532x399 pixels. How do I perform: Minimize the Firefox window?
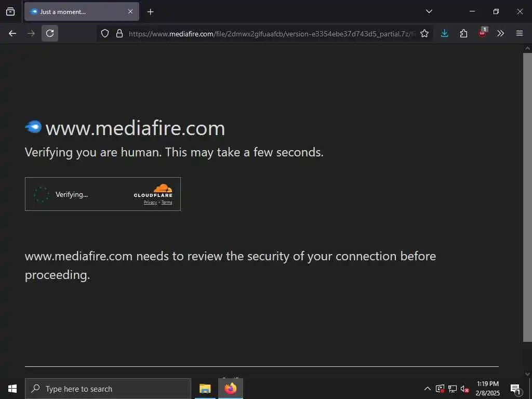[x=472, y=11]
